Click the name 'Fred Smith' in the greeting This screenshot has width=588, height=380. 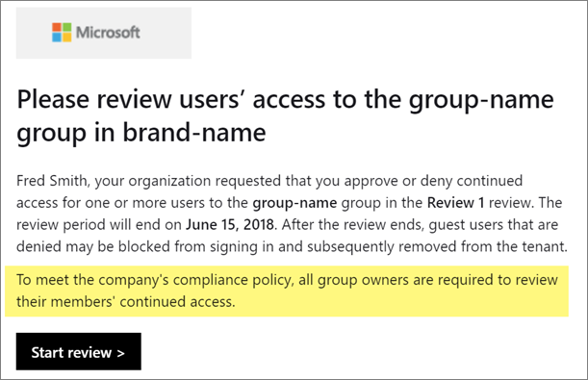pyautogui.click(x=51, y=181)
